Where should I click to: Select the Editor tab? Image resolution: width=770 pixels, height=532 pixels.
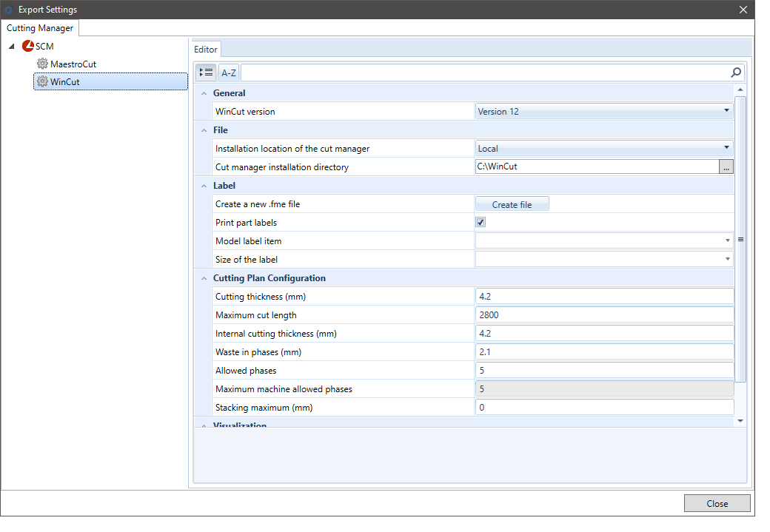coord(206,49)
